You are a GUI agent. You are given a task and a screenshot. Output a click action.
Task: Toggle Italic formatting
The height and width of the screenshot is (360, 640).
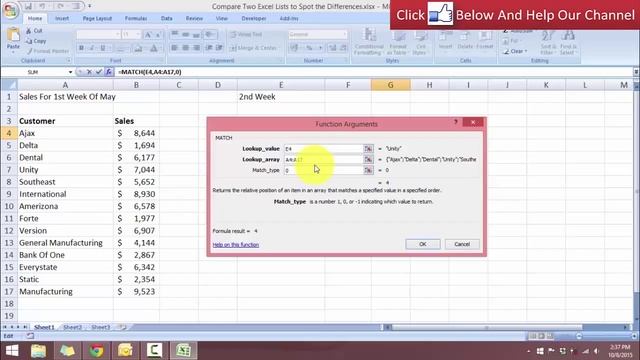click(x=92, y=48)
